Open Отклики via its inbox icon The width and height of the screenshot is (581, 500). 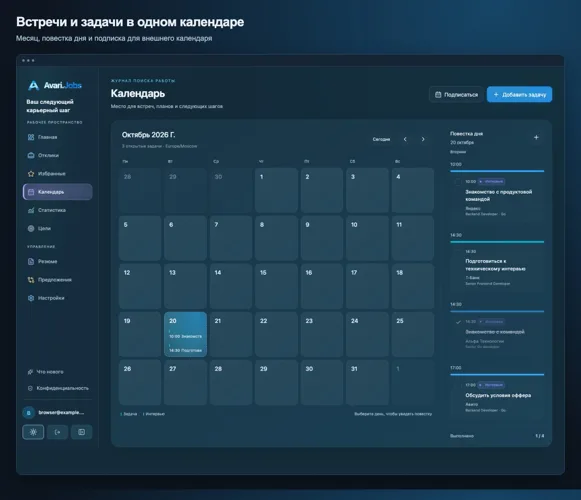pyautogui.click(x=31, y=155)
